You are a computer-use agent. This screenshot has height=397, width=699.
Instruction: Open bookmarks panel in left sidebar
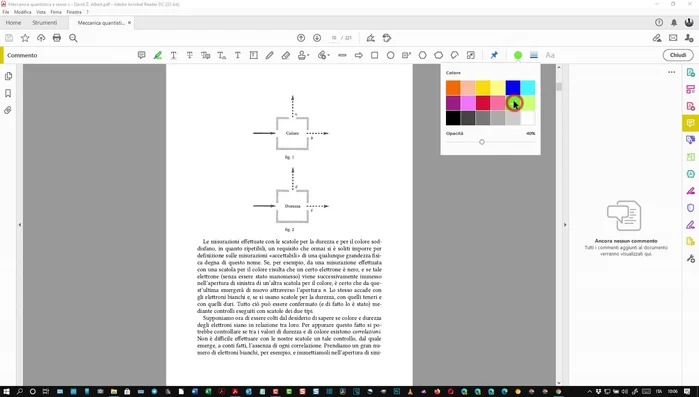pos(8,93)
